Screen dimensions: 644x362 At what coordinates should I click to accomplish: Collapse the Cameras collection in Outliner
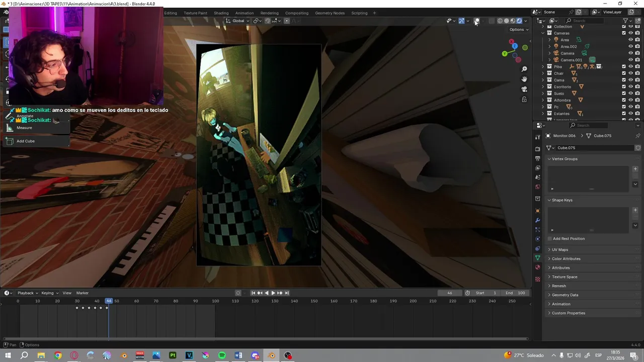543,33
